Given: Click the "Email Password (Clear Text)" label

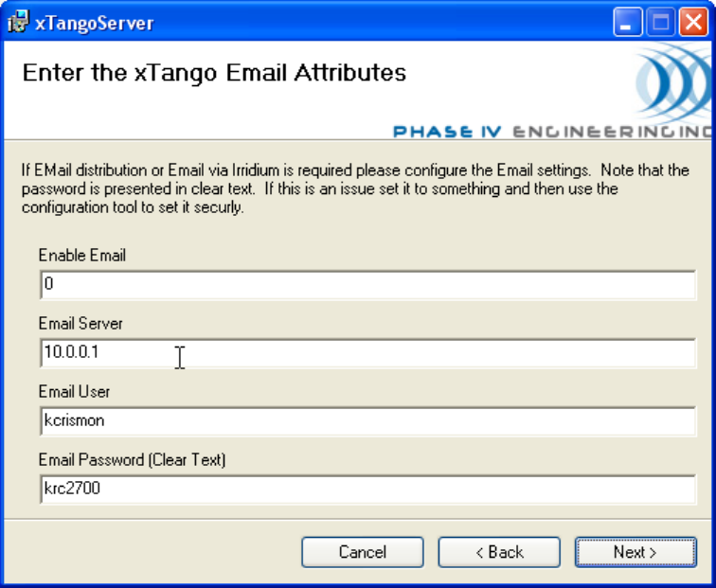Looking at the screenshot, I should pyautogui.click(x=132, y=460).
